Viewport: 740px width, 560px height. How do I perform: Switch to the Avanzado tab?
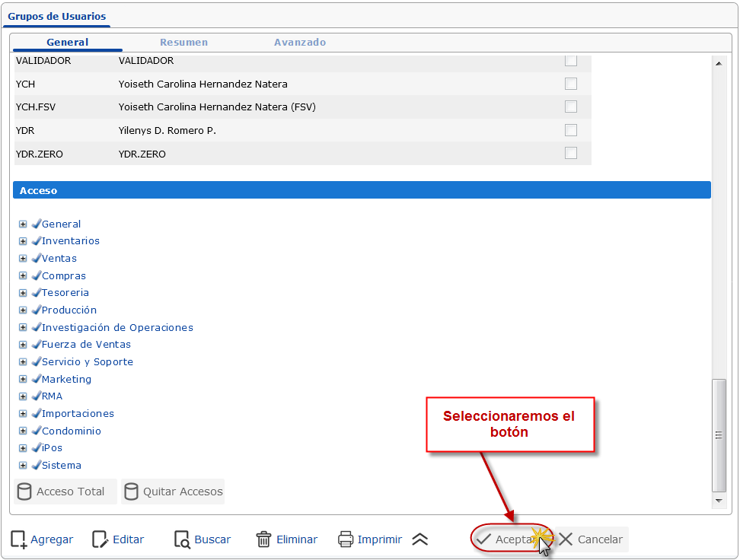pos(300,42)
